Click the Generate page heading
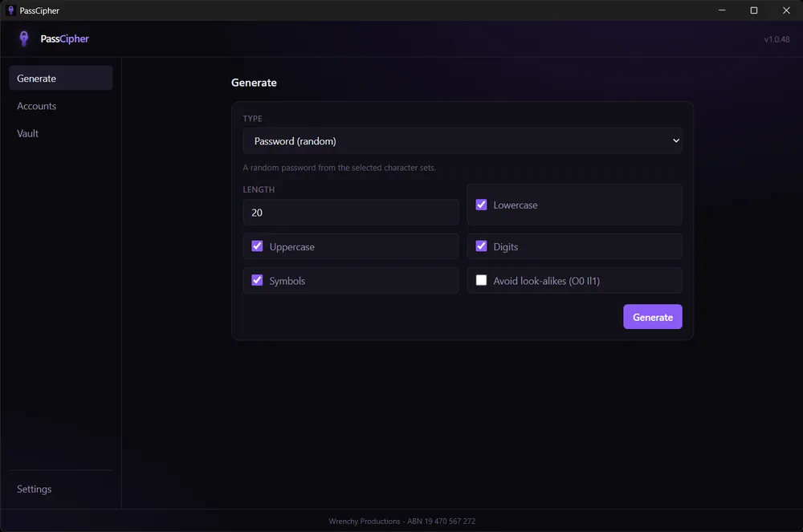 pos(254,83)
